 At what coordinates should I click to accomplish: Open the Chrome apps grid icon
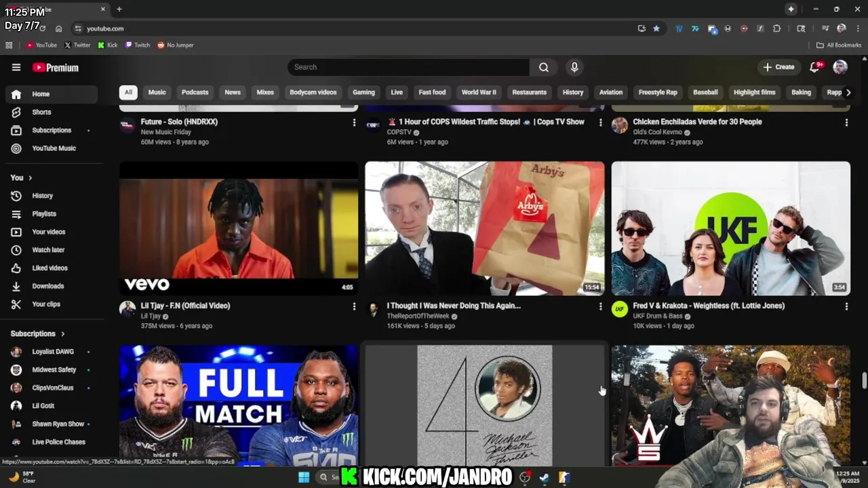tap(9, 45)
